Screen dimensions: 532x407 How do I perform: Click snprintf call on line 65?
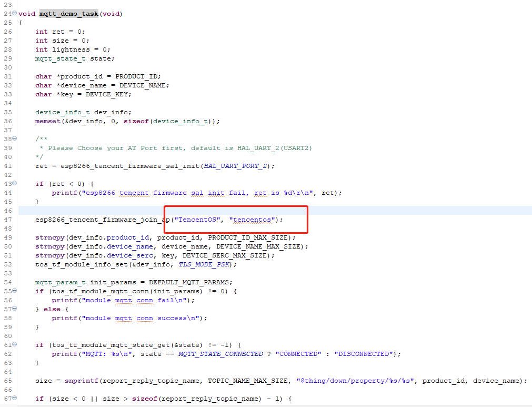click(x=82, y=381)
